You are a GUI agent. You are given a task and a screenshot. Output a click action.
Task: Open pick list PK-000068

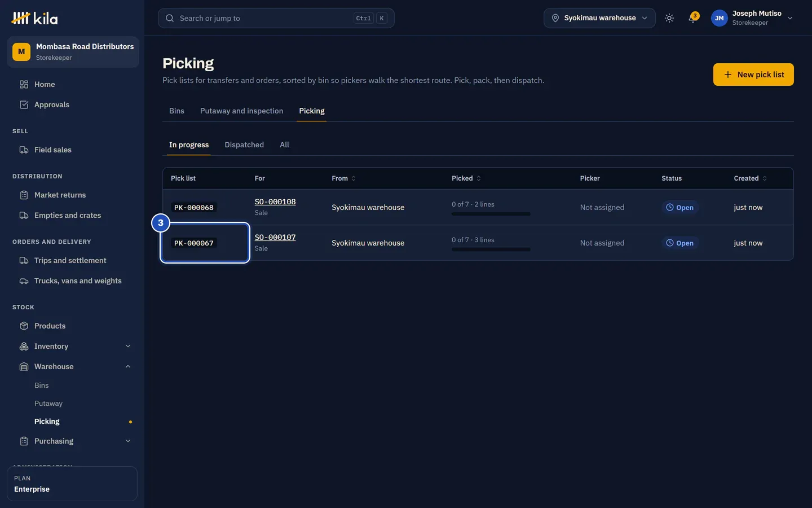point(194,208)
